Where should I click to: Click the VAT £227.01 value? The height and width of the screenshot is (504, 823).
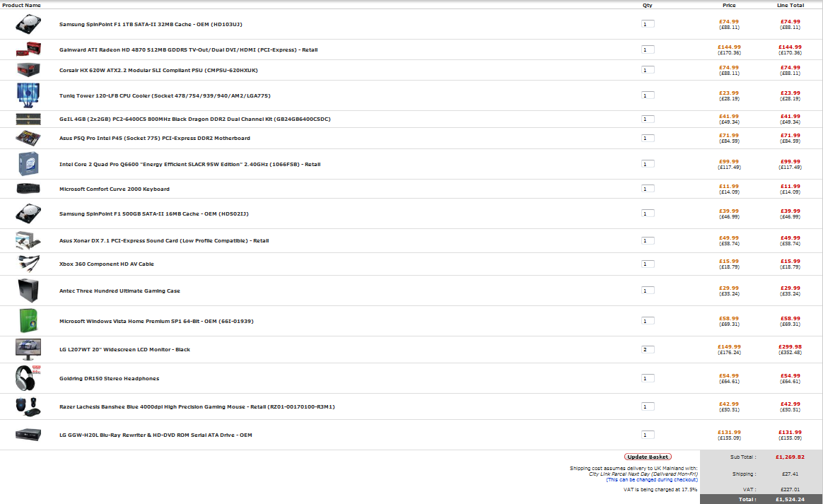coord(790,489)
